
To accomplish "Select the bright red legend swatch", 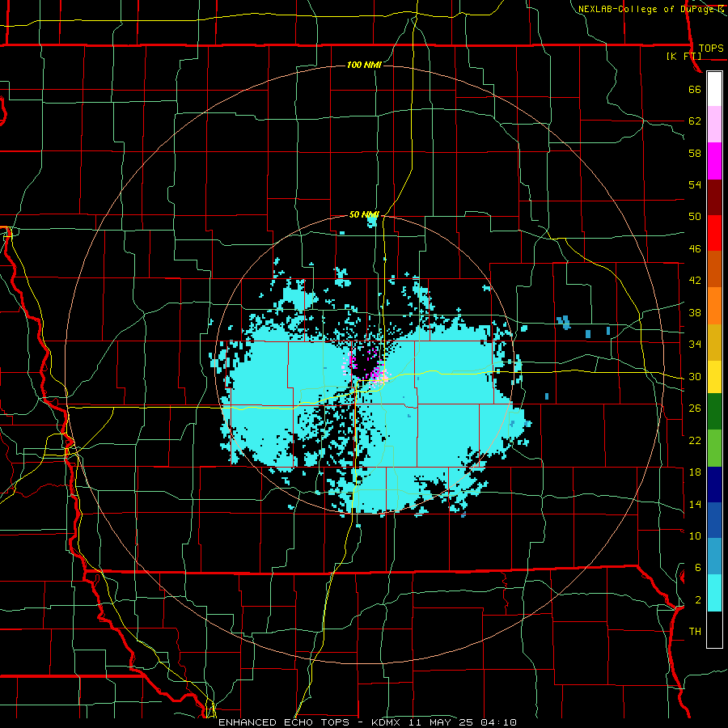I will [x=714, y=233].
